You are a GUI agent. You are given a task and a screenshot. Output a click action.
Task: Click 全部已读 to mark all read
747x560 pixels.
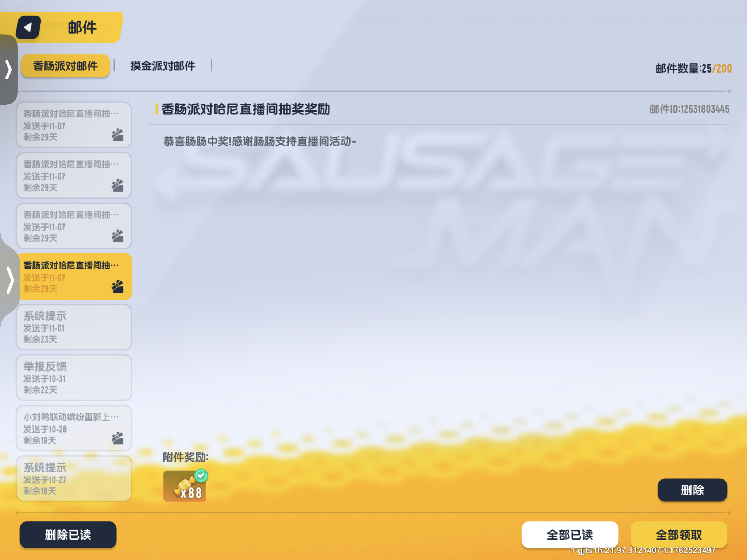click(569, 534)
